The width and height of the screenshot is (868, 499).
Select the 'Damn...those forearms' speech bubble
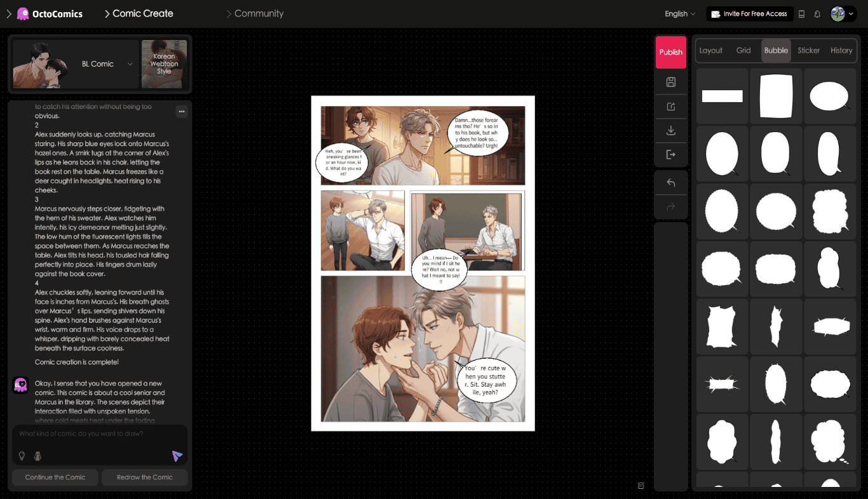(x=477, y=133)
